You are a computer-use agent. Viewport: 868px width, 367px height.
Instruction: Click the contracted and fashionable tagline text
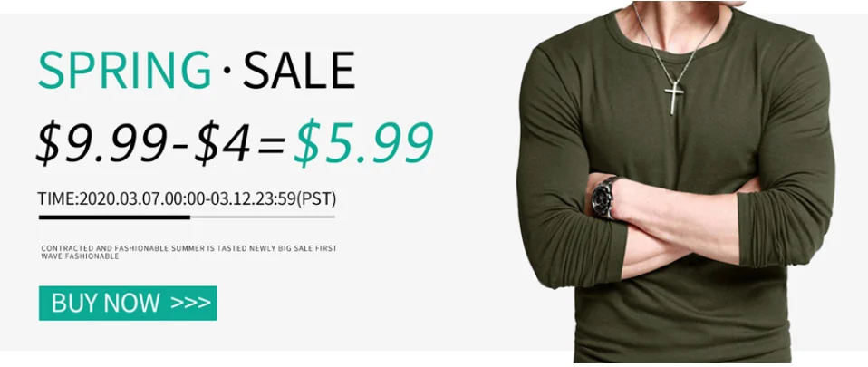click(188, 253)
